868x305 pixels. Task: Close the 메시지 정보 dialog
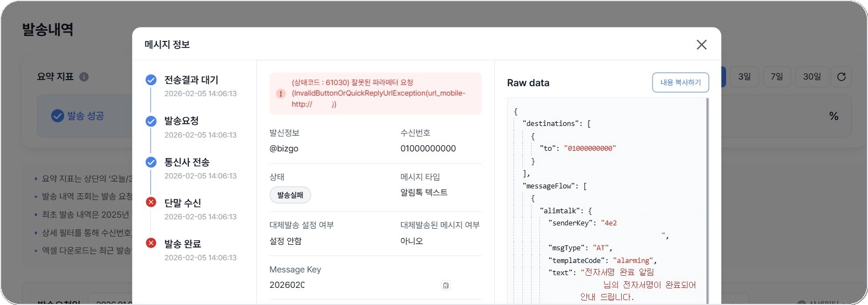pos(701,45)
